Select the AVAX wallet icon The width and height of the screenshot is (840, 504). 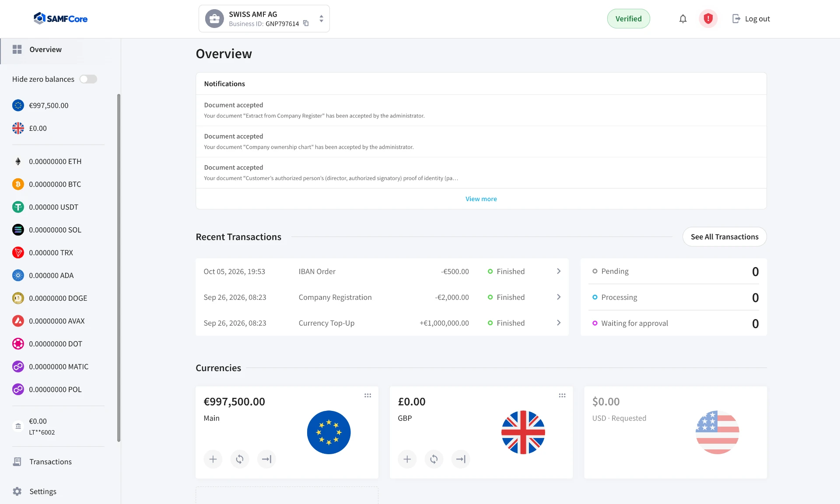point(18,321)
